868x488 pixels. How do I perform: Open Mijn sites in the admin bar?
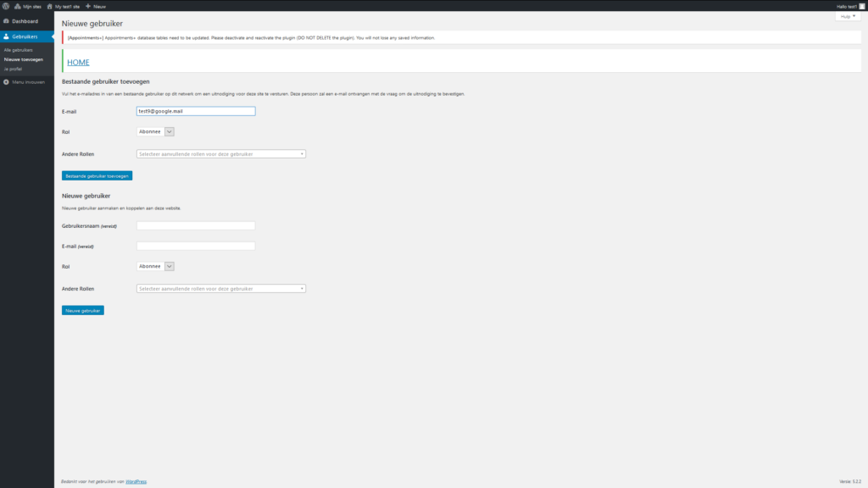[28, 6]
